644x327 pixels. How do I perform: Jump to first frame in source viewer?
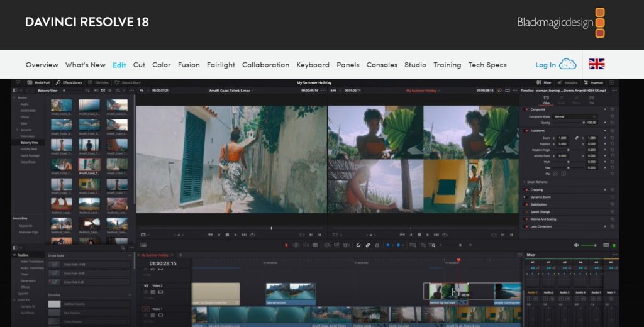[x=210, y=235]
